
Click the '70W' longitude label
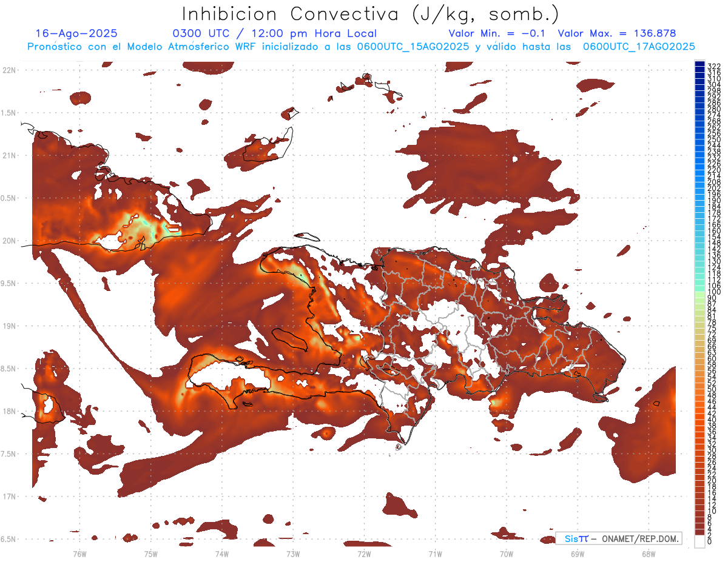507,554
